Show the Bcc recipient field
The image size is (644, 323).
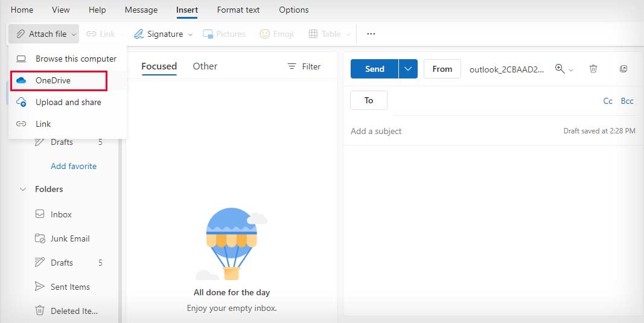627,101
